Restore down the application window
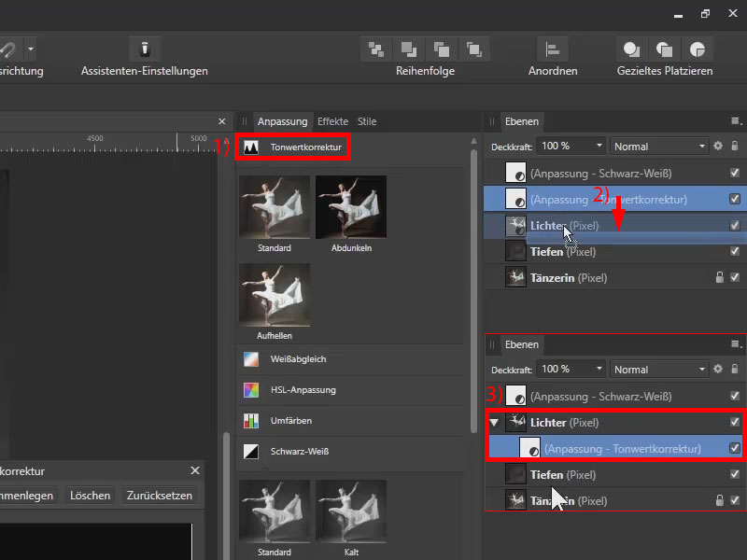 click(x=705, y=14)
